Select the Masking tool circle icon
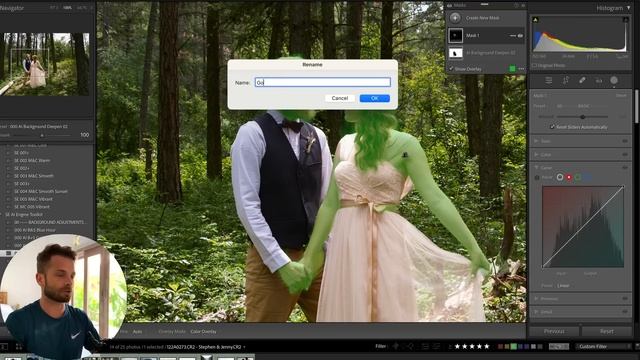This screenshot has height=360, width=640. point(614,80)
